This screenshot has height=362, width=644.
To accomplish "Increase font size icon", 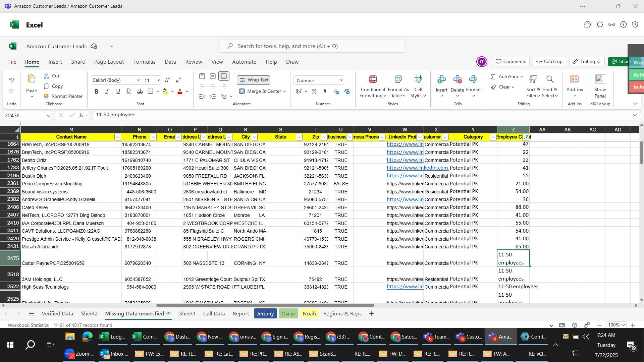I will (167, 80).
